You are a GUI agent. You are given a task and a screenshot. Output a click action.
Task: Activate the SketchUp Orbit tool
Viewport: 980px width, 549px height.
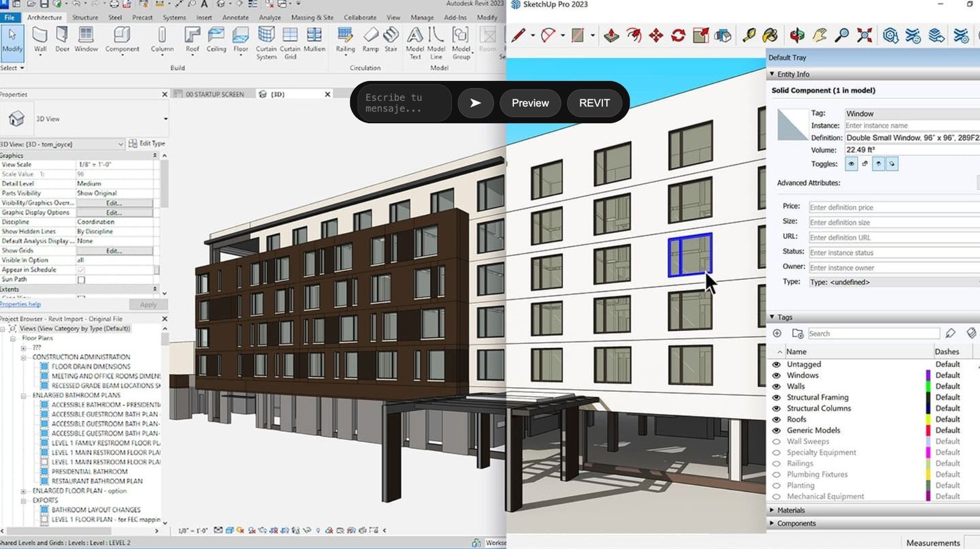click(x=798, y=35)
